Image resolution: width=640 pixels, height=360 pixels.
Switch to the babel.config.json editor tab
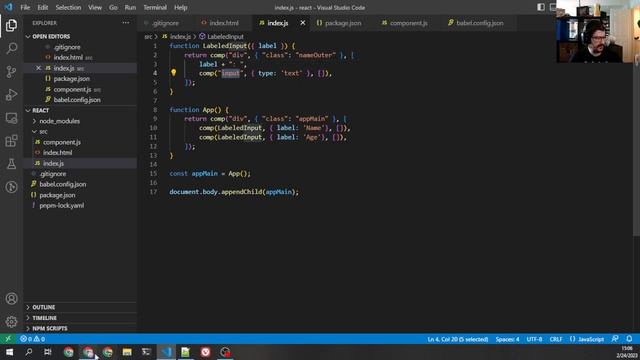pos(479,23)
